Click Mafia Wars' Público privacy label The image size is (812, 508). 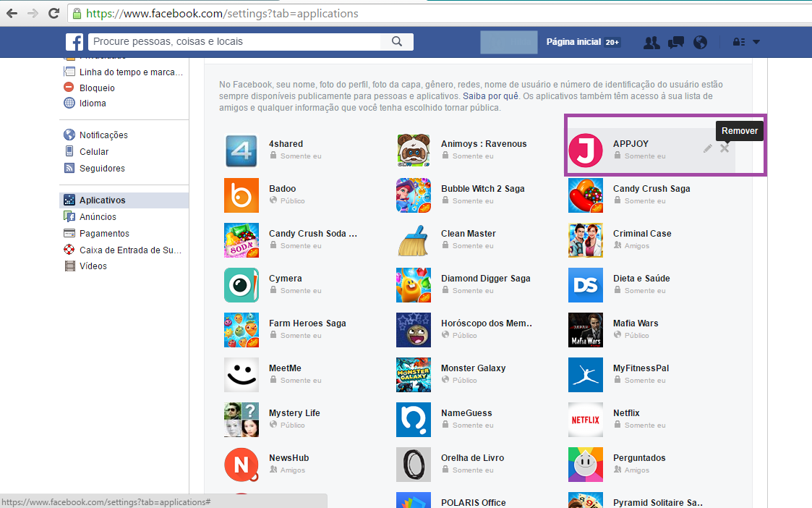(x=636, y=335)
